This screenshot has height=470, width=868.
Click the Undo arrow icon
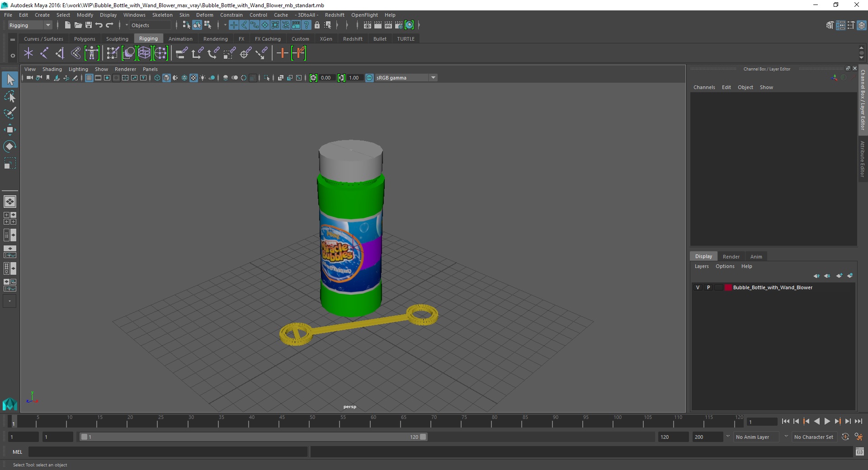(99, 25)
